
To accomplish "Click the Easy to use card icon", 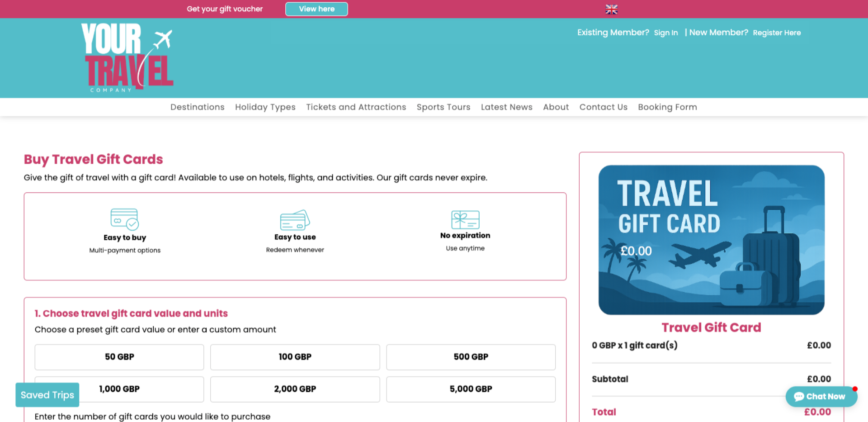I will pos(294,220).
